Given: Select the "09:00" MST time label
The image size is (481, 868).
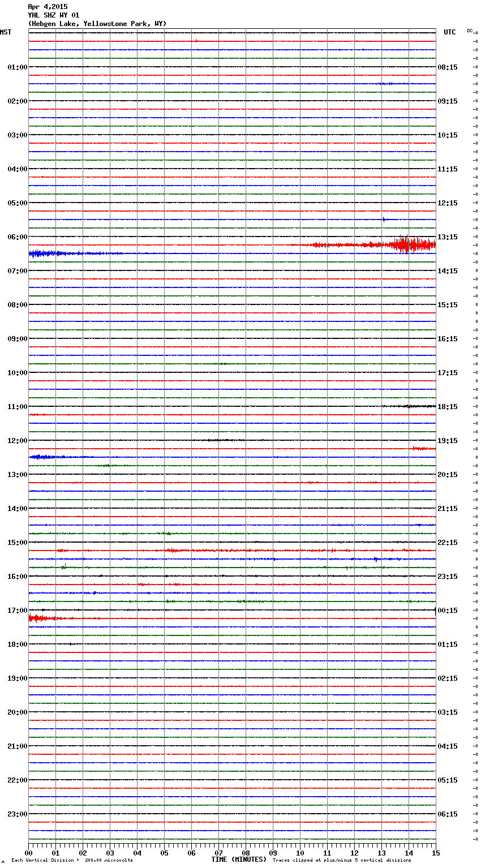Looking at the screenshot, I should point(18,339).
